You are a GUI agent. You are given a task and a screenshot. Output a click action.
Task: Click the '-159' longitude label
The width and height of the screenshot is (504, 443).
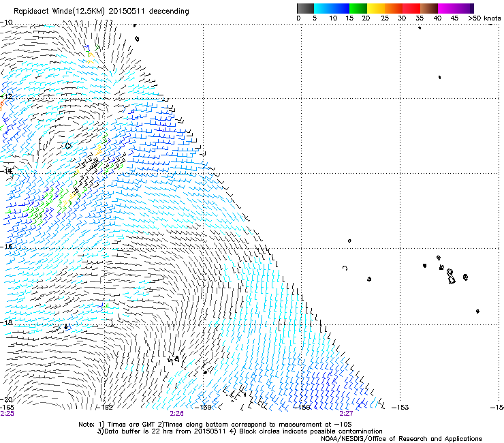pos(203,408)
